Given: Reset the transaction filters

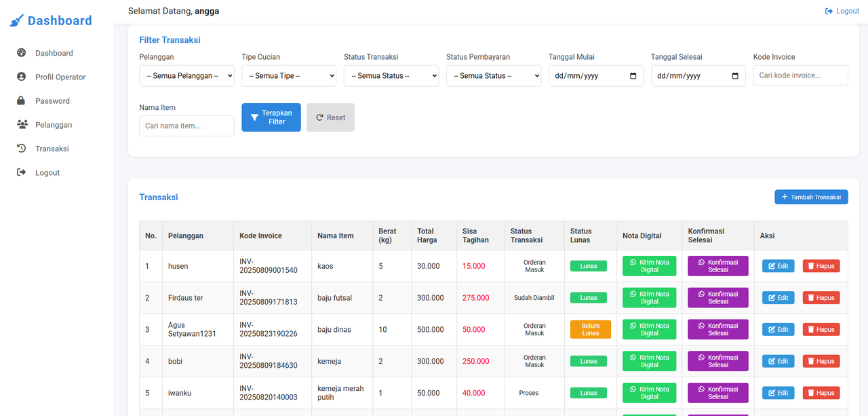Looking at the screenshot, I should pos(330,117).
